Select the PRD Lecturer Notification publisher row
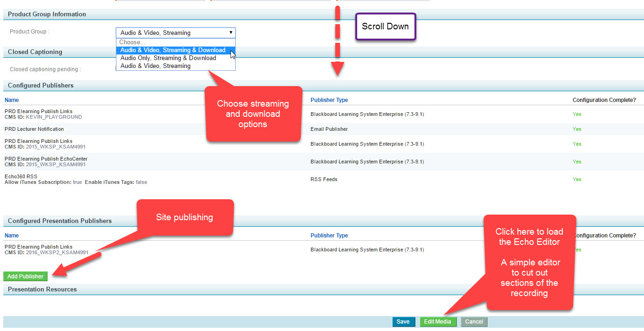 (x=34, y=129)
